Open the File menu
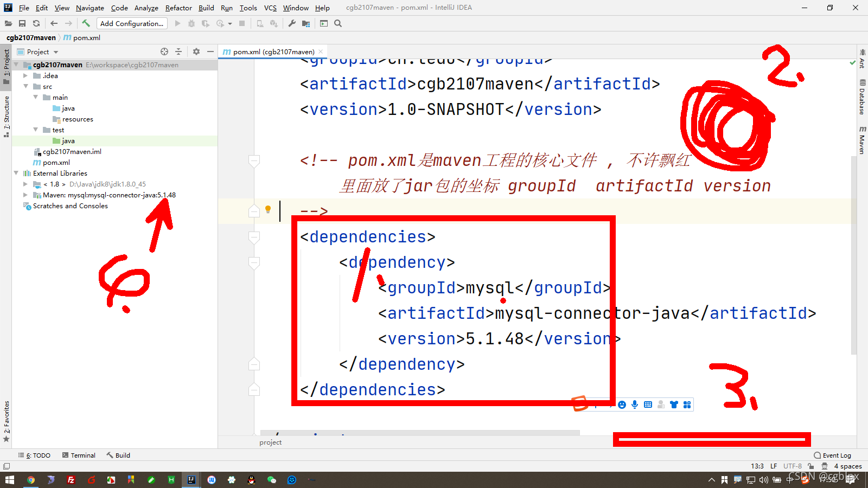Screen dimensions: 868x488 24,8
